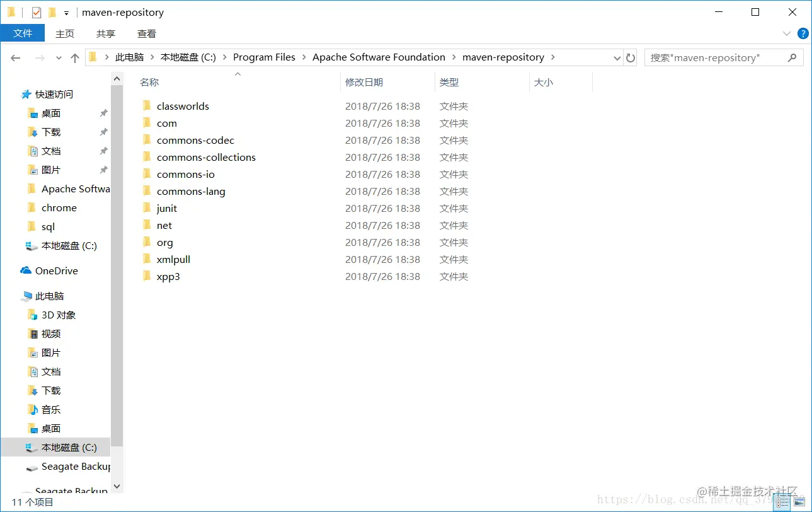This screenshot has height=512, width=812.
Task: Select the xpp3 folder name
Action: [x=168, y=277]
